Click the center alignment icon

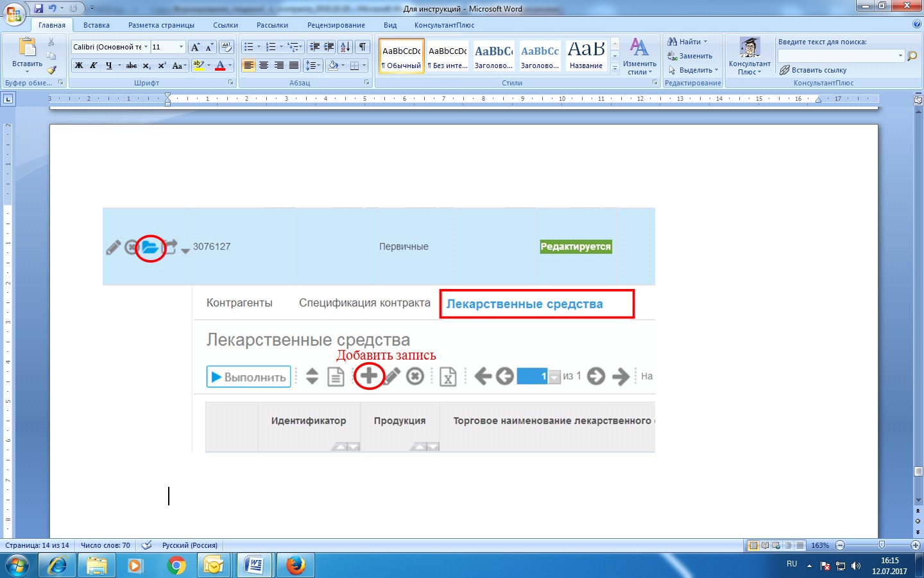tap(264, 66)
